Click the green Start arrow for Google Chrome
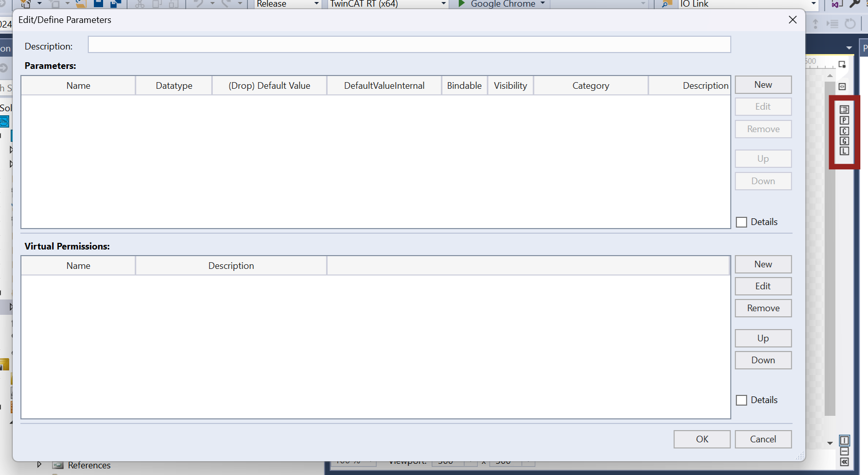The width and height of the screenshot is (868, 475). pyautogui.click(x=461, y=4)
